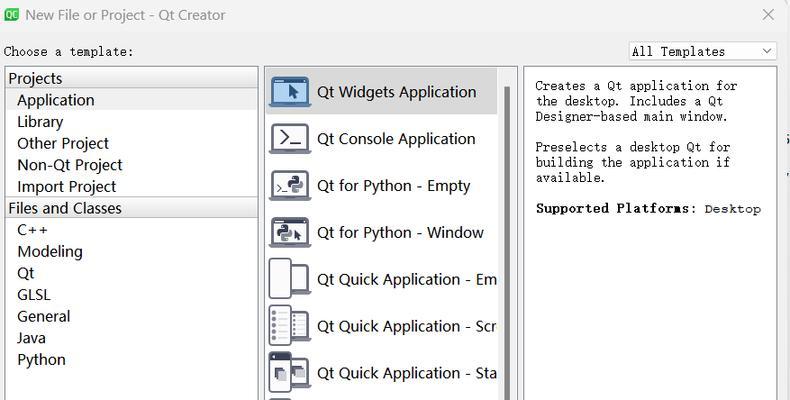790x400 pixels.
Task: Choose the Qt Quick Application - Sta label
Action: pos(407,373)
